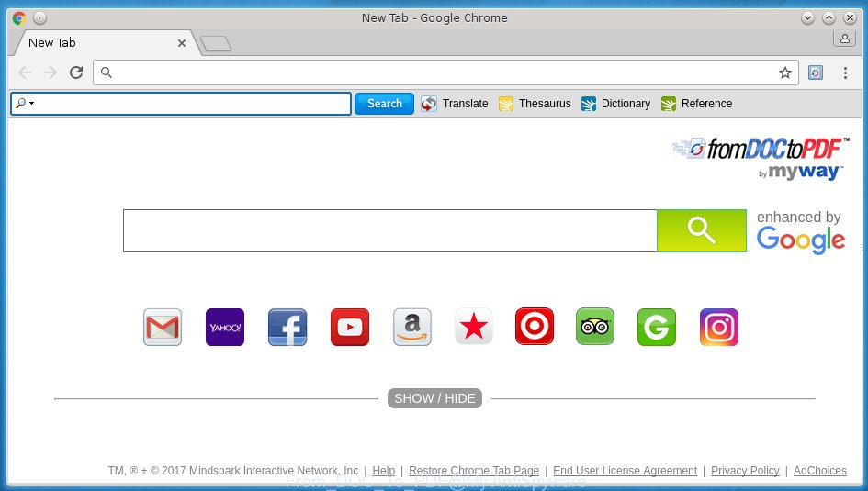
Task: Click the fromDOCtoPDF logo
Action: (761, 159)
